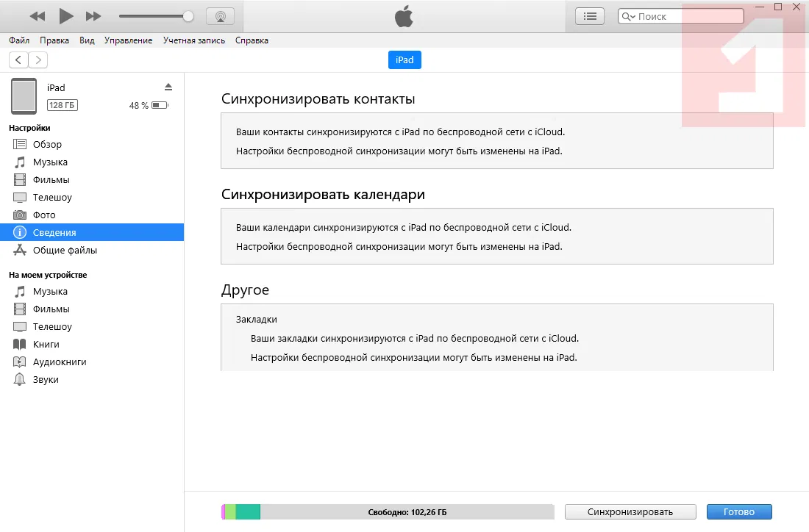809x532 pixels.
Task: Open Звуки on my device
Action: [x=46, y=380]
